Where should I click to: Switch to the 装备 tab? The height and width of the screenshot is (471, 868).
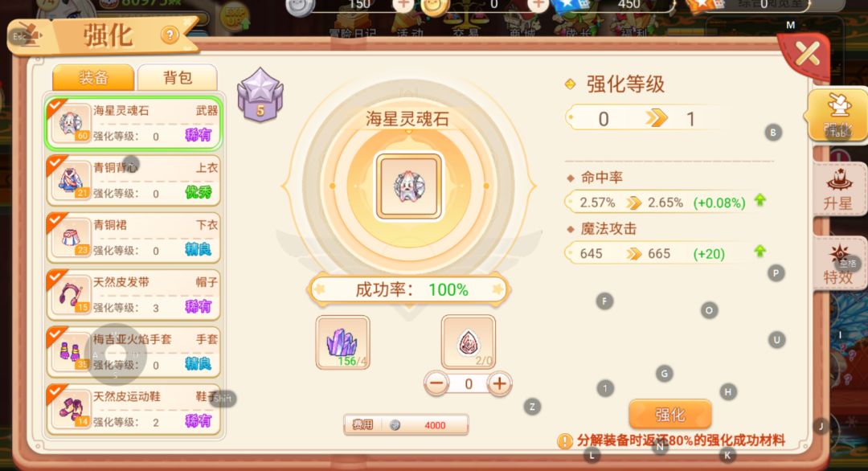point(93,77)
